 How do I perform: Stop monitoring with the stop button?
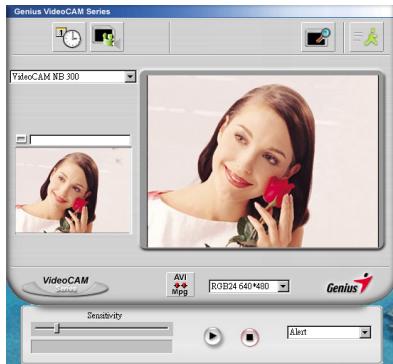pos(250,337)
